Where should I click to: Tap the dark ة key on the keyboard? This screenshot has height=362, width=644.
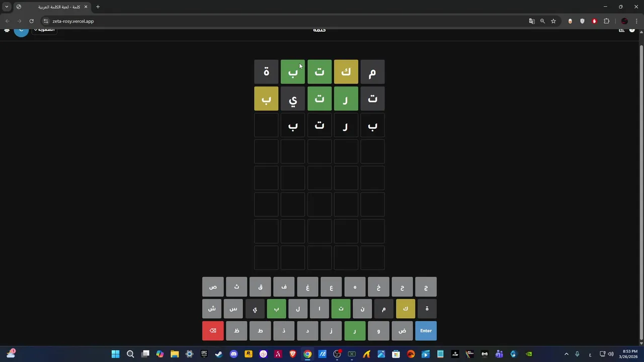[x=427, y=309]
